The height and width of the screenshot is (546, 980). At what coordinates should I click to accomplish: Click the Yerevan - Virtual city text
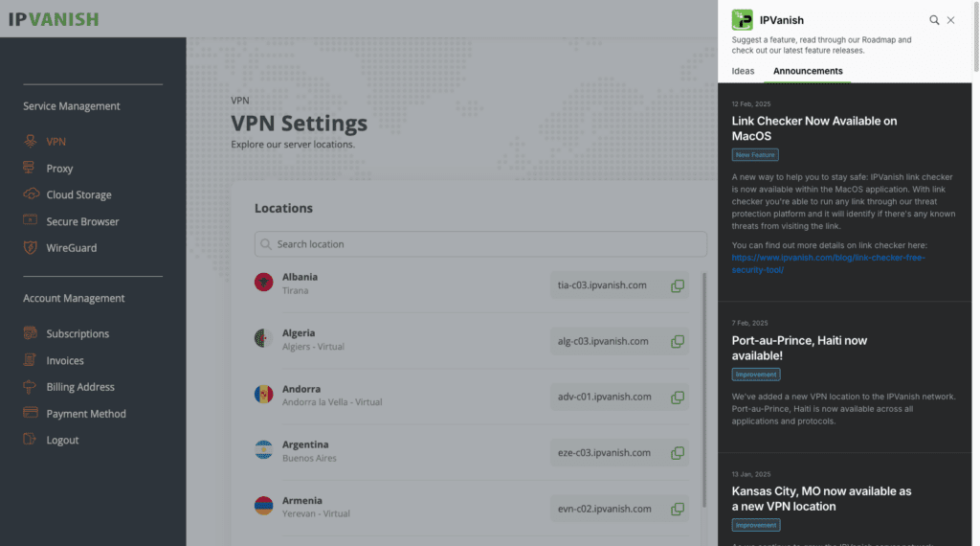[316, 513]
